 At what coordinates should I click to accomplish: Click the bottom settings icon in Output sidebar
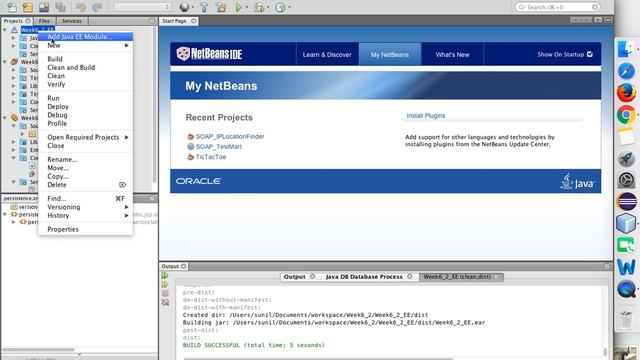pyautogui.click(x=165, y=302)
